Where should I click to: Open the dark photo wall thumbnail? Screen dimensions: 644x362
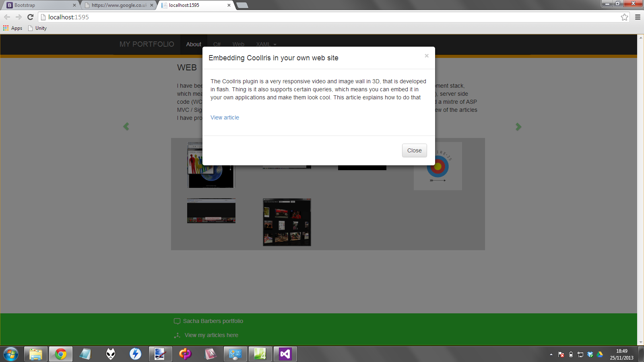tap(287, 222)
